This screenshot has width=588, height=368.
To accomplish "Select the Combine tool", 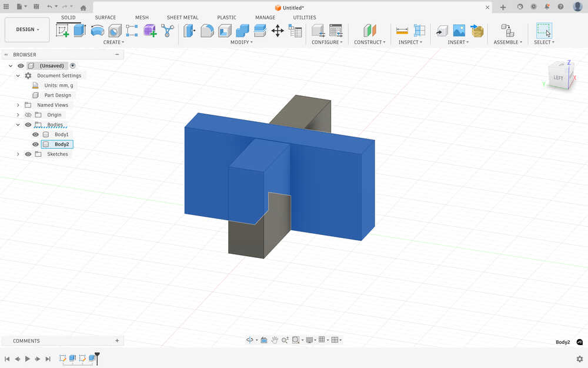I will (242, 31).
